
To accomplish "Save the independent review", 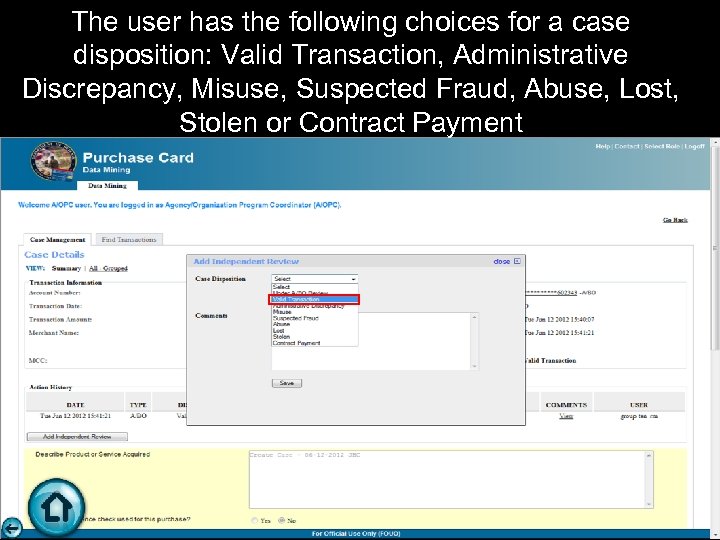I will 287,383.
